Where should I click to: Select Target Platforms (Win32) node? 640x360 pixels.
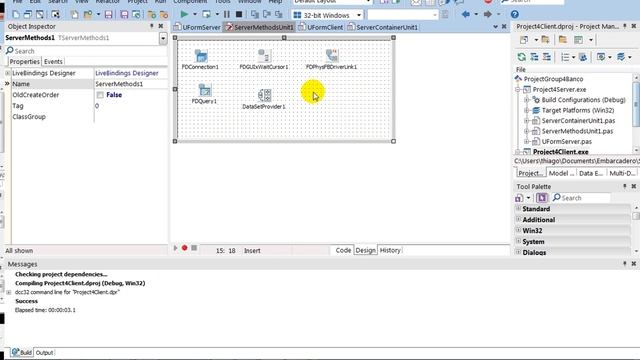pos(578,110)
